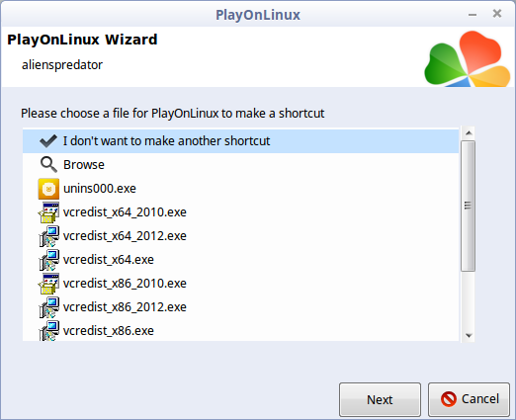Click the scrollbar down arrow

click(469, 335)
